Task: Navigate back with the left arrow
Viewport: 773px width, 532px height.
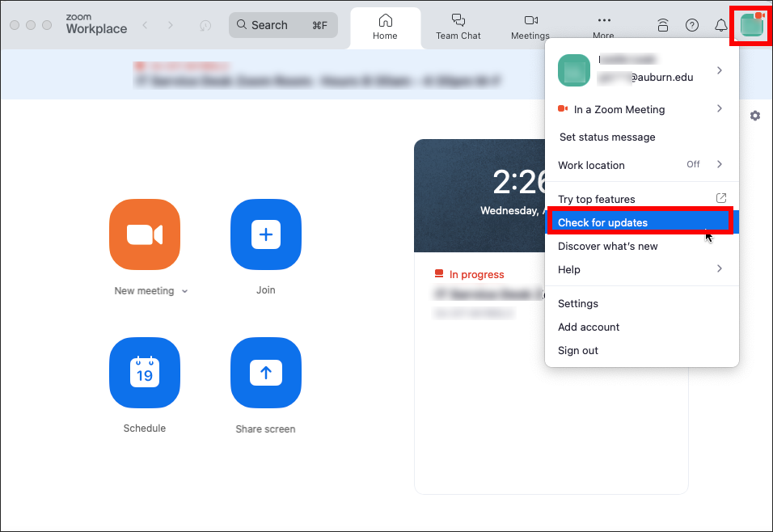Action: coord(145,25)
